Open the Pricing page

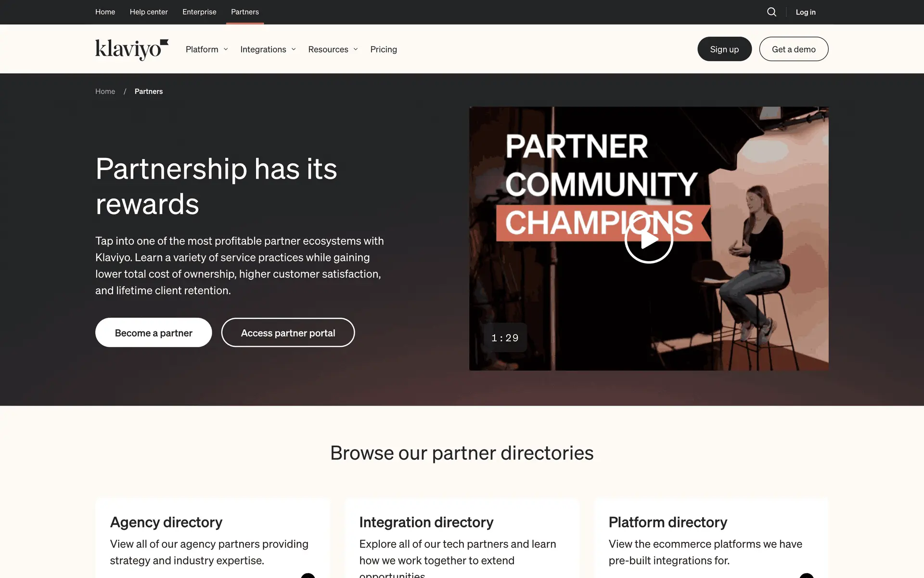[384, 49]
